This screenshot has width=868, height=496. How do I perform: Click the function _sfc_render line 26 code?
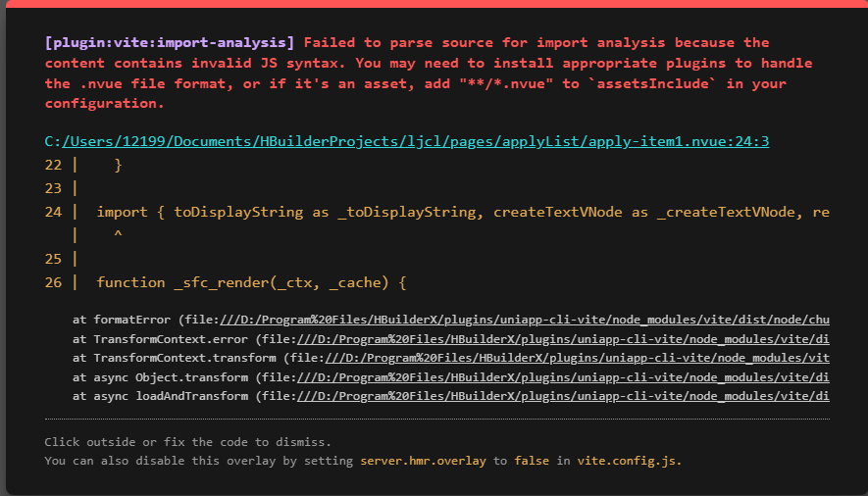pos(251,282)
